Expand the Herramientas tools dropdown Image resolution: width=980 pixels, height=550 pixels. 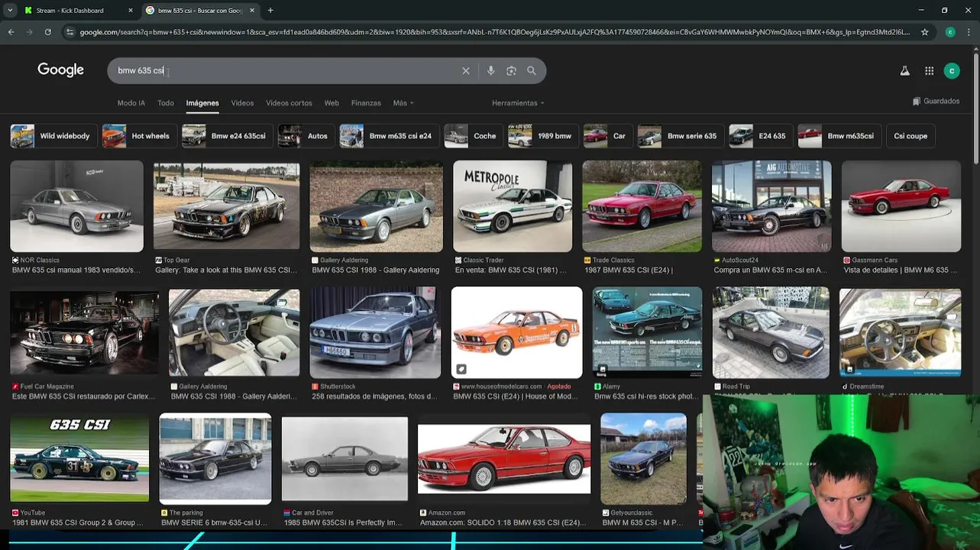coord(518,103)
